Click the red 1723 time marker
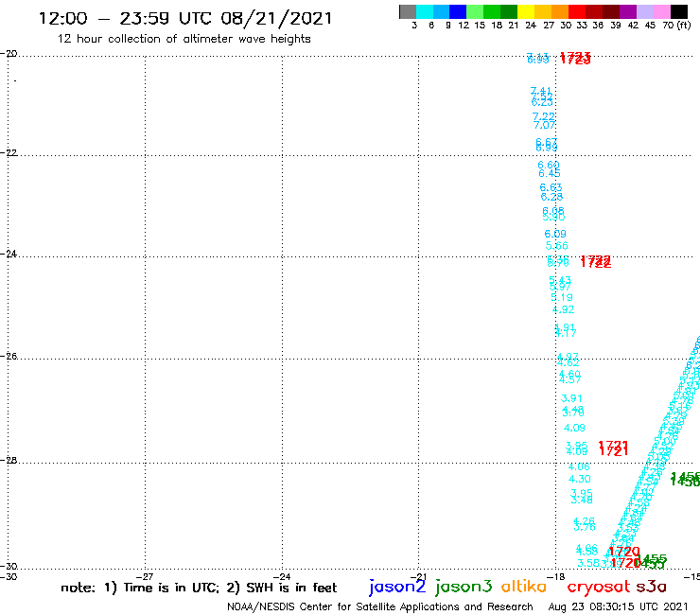The image size is (700, 615). pos(575,58)
